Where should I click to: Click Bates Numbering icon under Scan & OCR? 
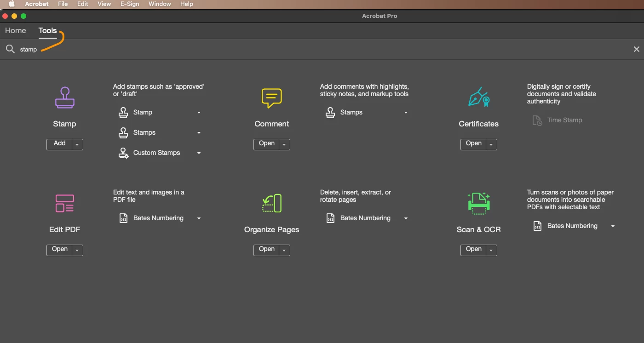click(x=537, y=226)
